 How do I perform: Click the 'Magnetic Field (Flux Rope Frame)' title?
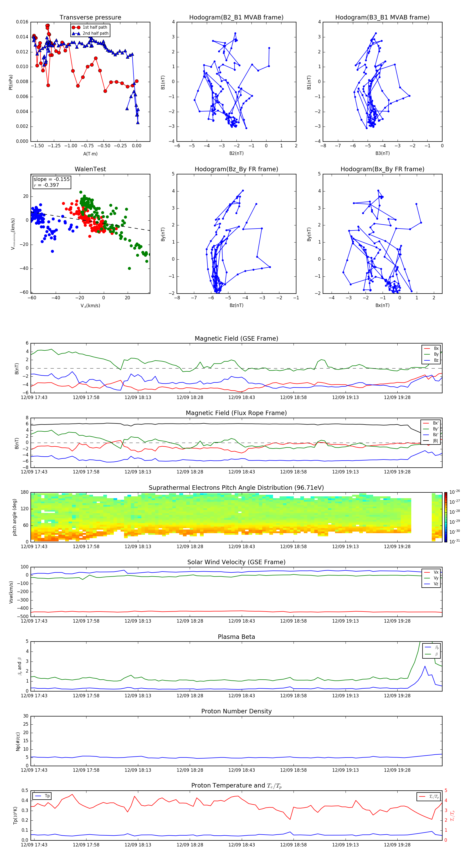point(236,413)
